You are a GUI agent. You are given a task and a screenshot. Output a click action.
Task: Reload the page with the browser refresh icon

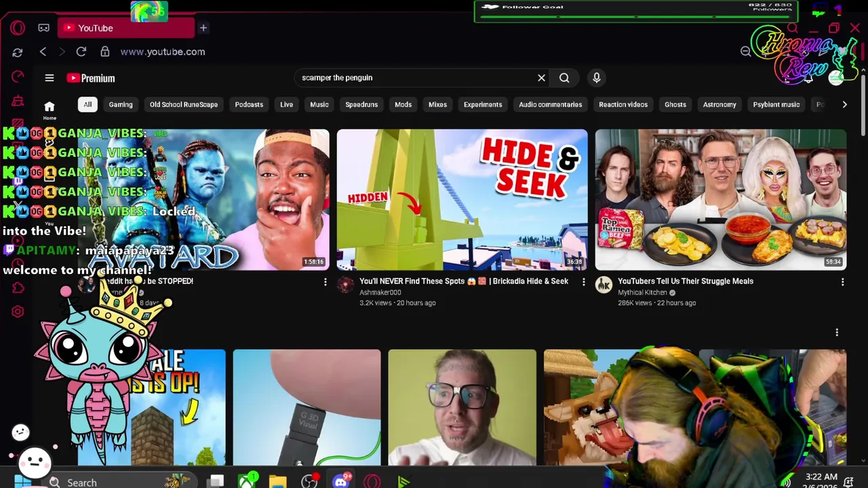(x=81, y=52)
